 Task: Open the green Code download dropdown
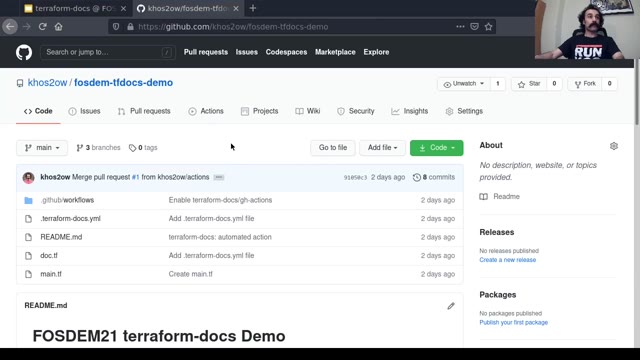tap(436, 148)
